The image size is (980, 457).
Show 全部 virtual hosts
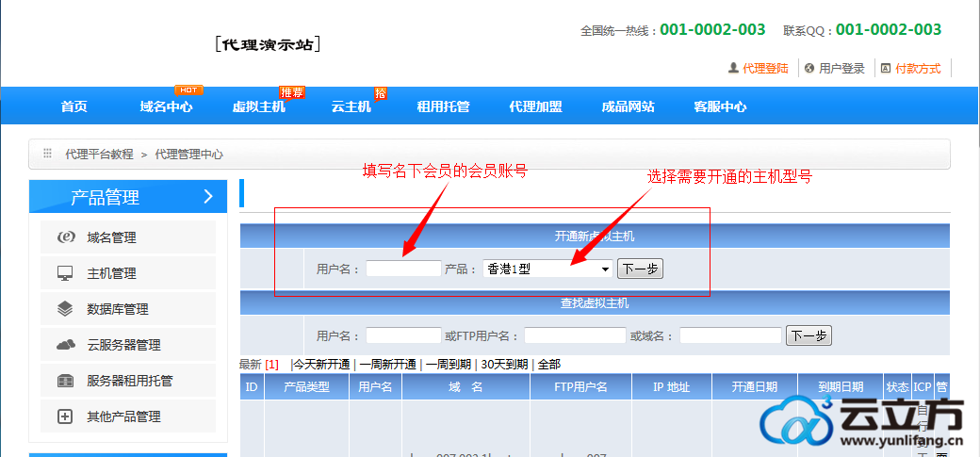(549, 365)
